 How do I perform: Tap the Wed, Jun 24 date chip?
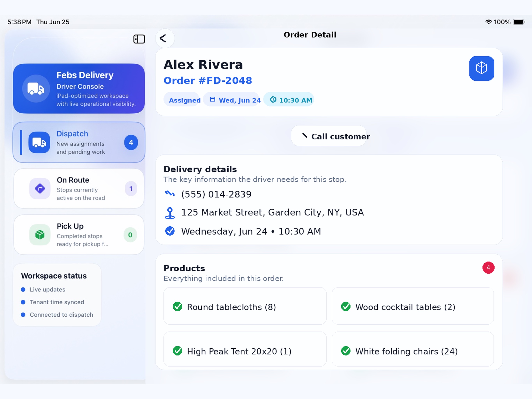point(231,99)
